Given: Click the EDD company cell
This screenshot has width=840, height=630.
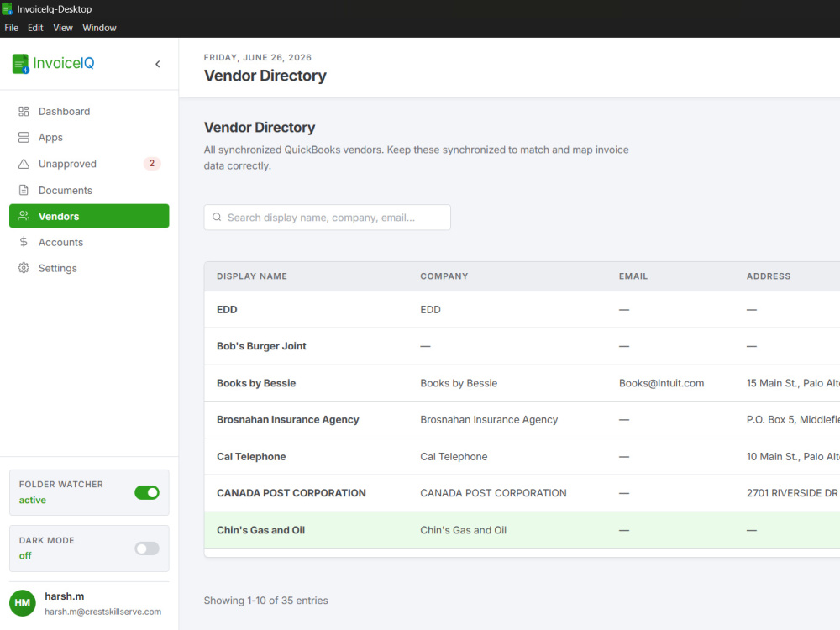Looking at the screenshot, I should click(430, 310).
